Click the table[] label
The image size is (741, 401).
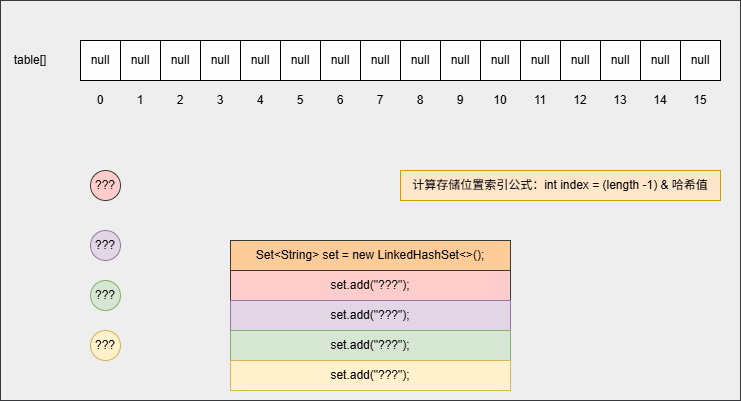30,60
